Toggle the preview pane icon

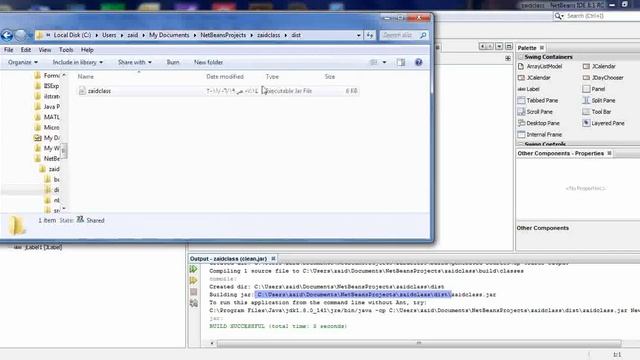(401, 62)
